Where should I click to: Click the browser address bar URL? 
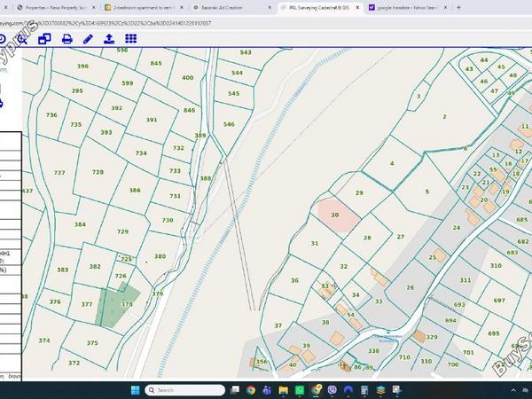106,23
